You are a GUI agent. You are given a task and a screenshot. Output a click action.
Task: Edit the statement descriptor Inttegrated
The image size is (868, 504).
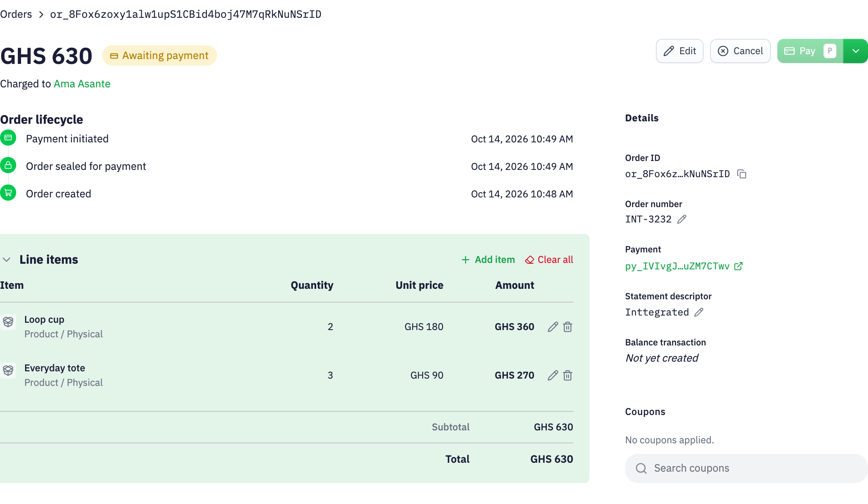click(699, 312)
